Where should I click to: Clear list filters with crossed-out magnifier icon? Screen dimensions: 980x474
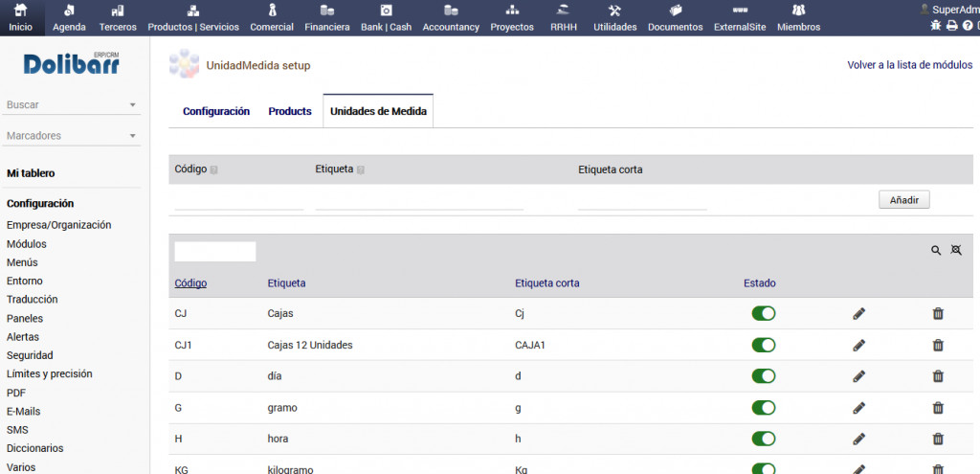[955, 251]
